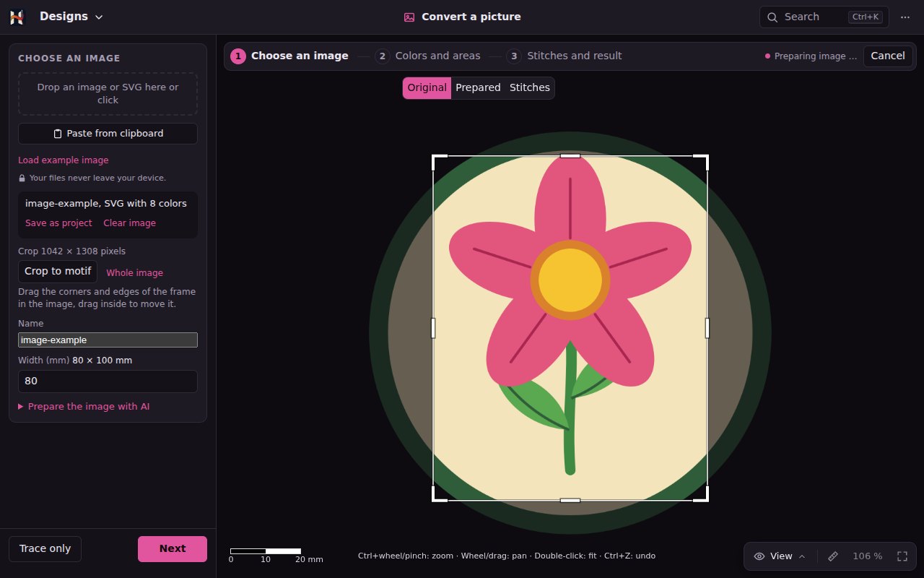This screenshot has height=578, width=924.
Task: Click the app logo icon
Action: click(x=17, y=17)
